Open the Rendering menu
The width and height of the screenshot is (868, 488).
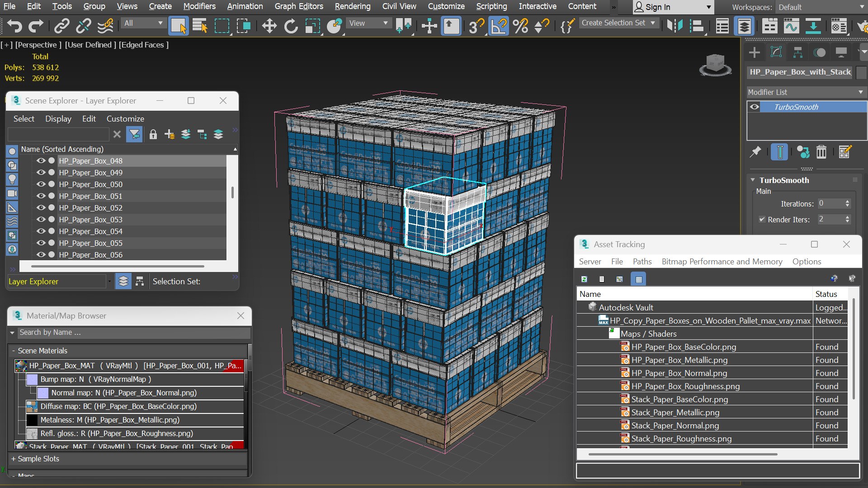coord(352,6)
